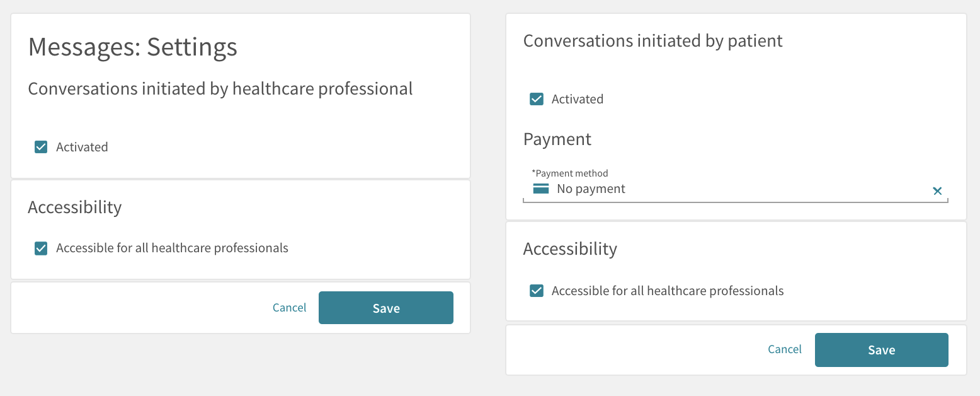Click the Activated label under healthcare professional heading
Screen dimensions: 980x396
click(x=82, y=147)
